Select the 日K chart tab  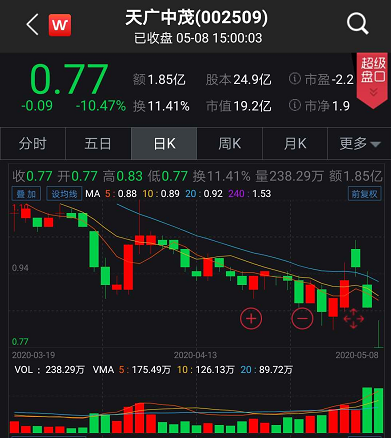(x=164, y=144)
